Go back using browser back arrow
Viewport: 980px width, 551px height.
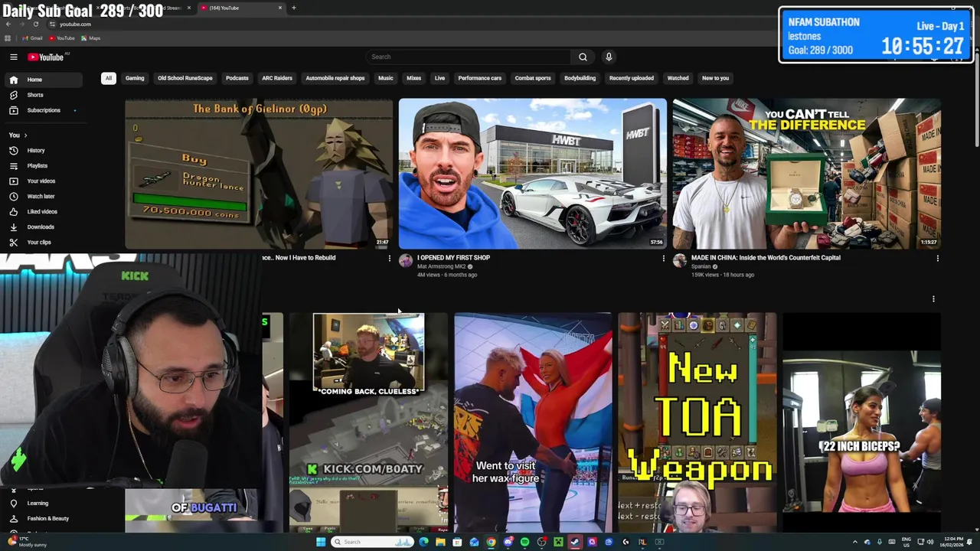8,24
